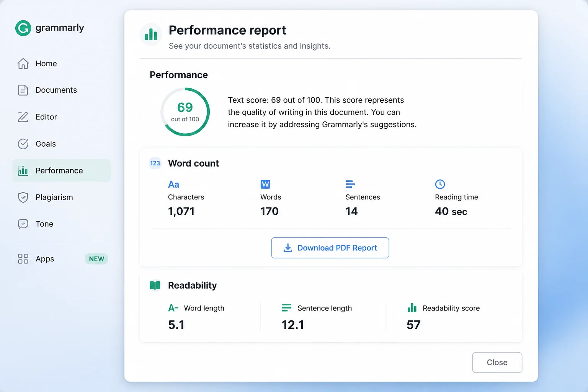The image size is (588, 392).
Task: Click the Home house icon
Action: point(23,64)
